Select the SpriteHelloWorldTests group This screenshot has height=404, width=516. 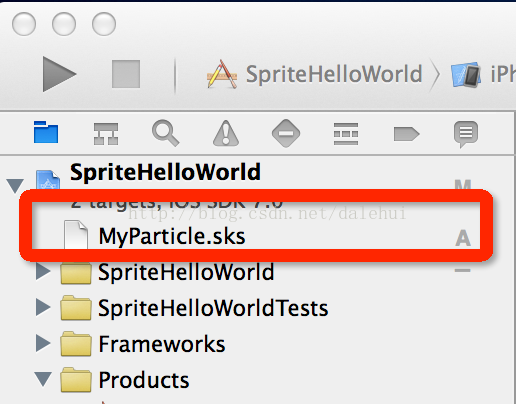(213, 308)
